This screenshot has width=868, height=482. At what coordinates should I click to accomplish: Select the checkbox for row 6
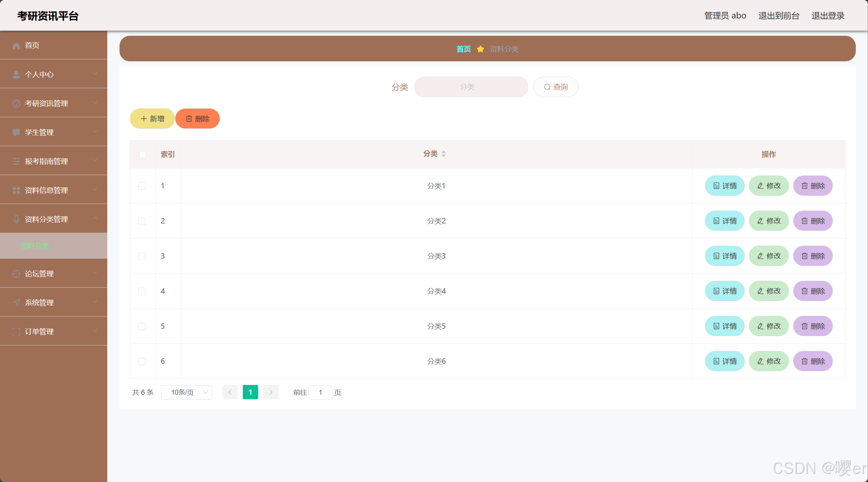(x=142, y=361)
